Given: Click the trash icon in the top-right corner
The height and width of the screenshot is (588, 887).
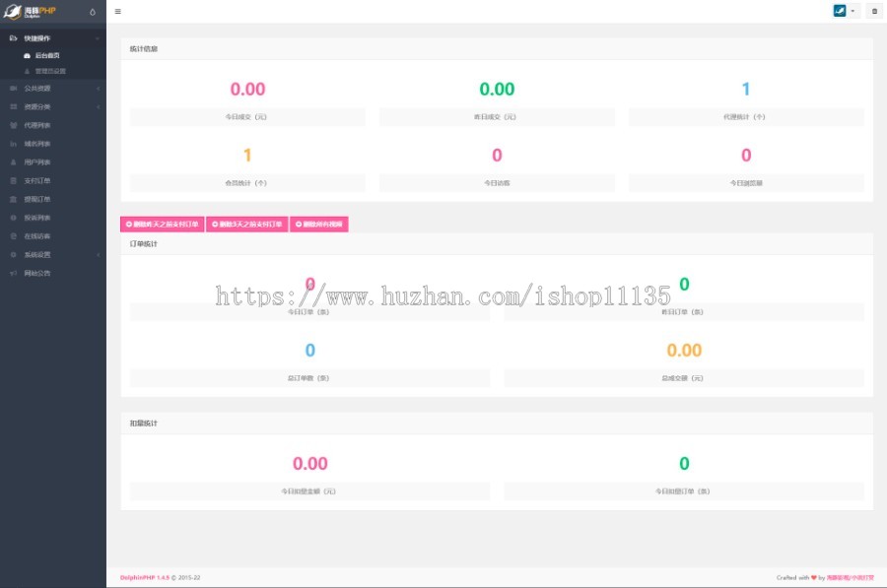Looking at the screenshot, I should 874,11.
